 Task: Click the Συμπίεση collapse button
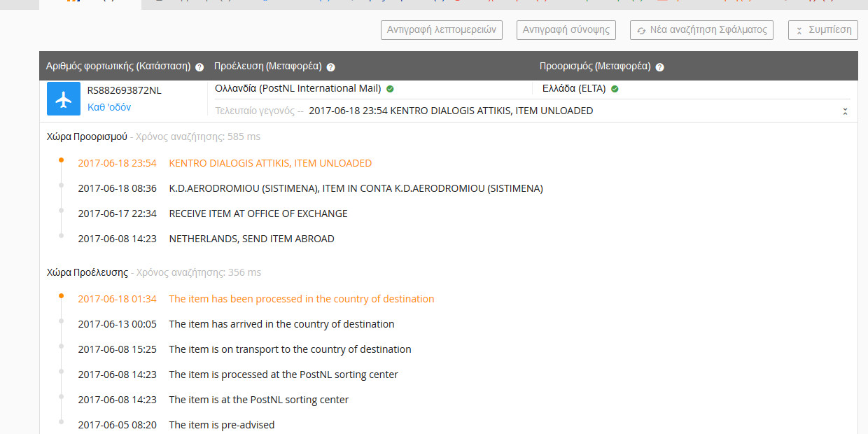823,30
